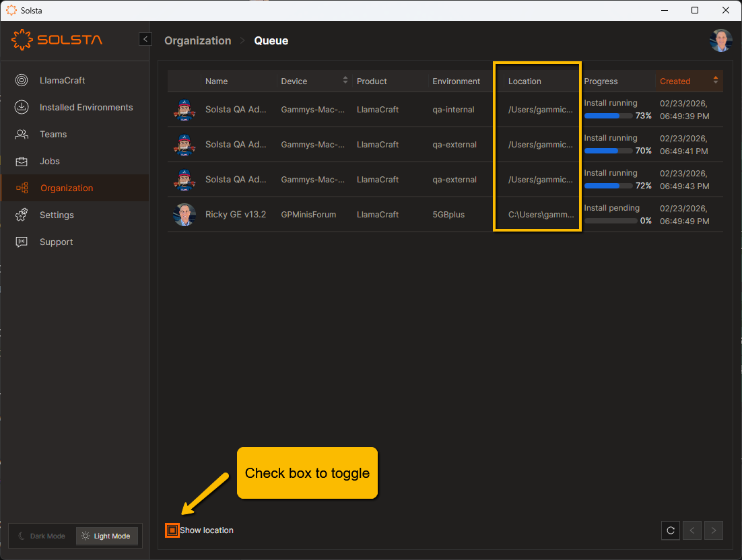This screenshot has width=742, height=560.
Task: Open LlamaCraft from the sidebar
Action: (75, 80)
